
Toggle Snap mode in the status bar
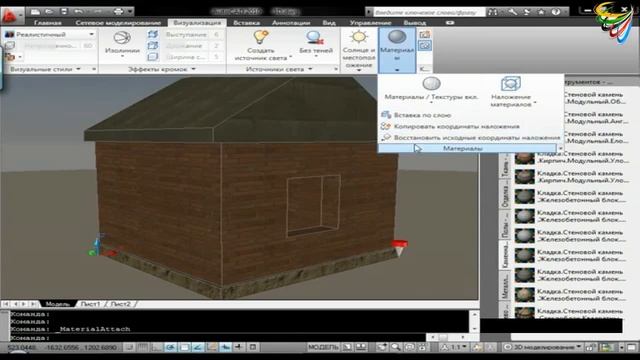click(x=129, y=347)
